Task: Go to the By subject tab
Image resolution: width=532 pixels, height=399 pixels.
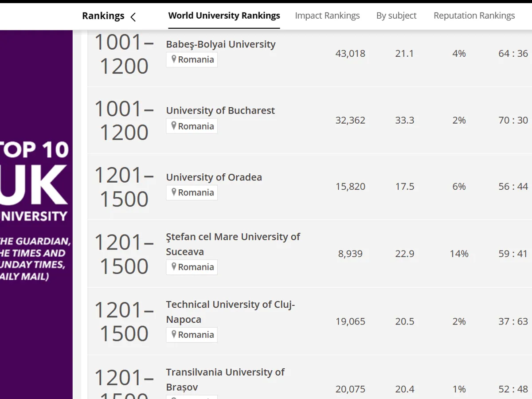Action: point(396,16)
